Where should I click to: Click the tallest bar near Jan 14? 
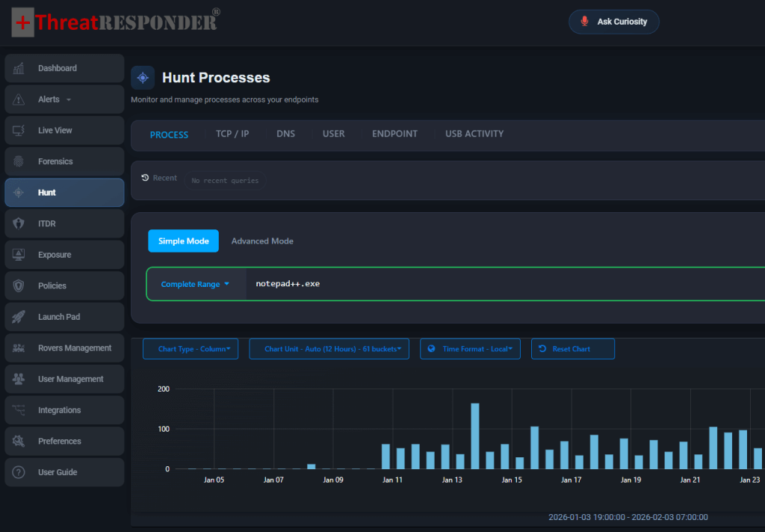point(475,436)
